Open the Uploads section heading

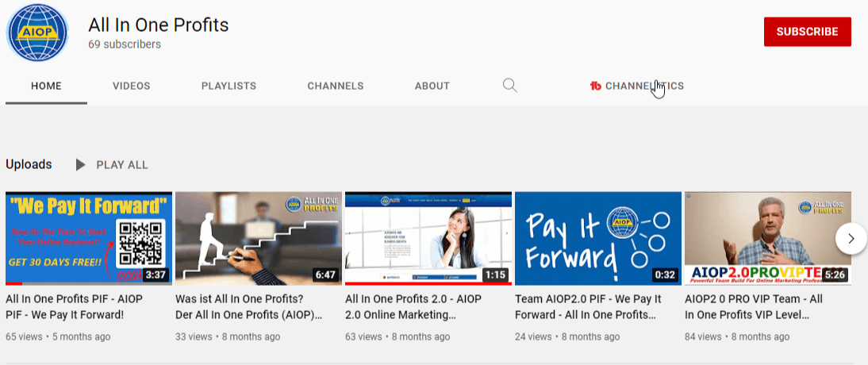coord(29,164)
